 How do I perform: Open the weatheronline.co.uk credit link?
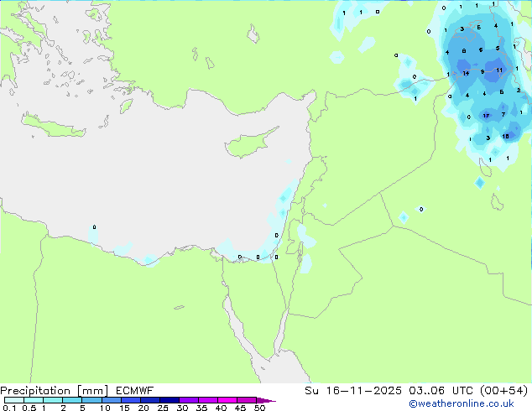462,404
